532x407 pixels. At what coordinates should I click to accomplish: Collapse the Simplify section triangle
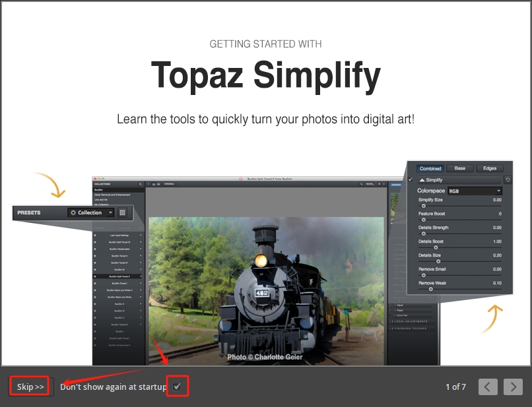coord(422,180)
